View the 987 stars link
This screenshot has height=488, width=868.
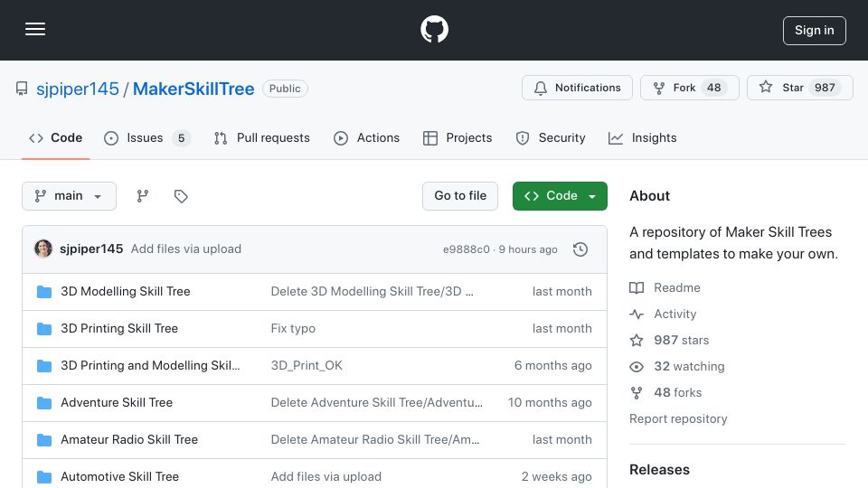669,341
